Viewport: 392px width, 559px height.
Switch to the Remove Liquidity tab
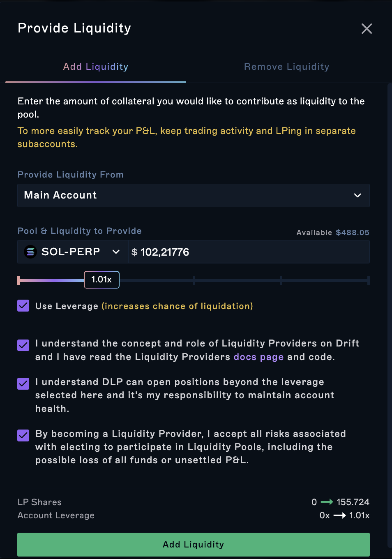coord(287,67)
